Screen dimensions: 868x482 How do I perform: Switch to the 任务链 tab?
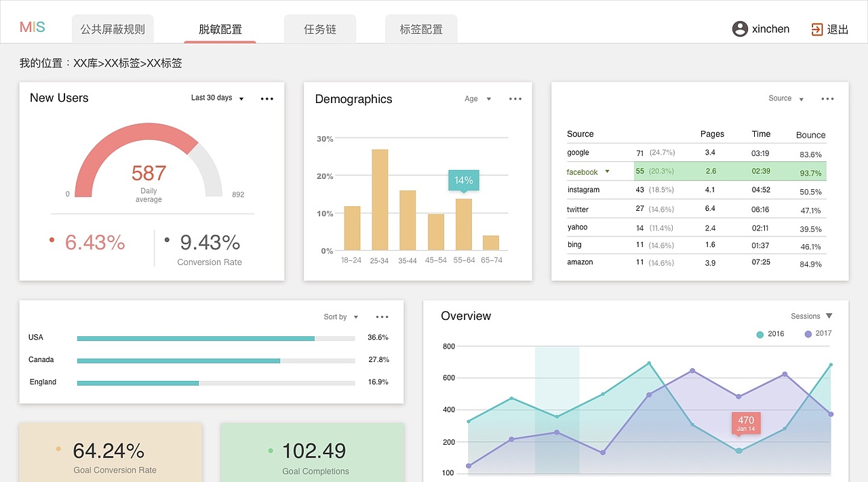tap(319, 28)
